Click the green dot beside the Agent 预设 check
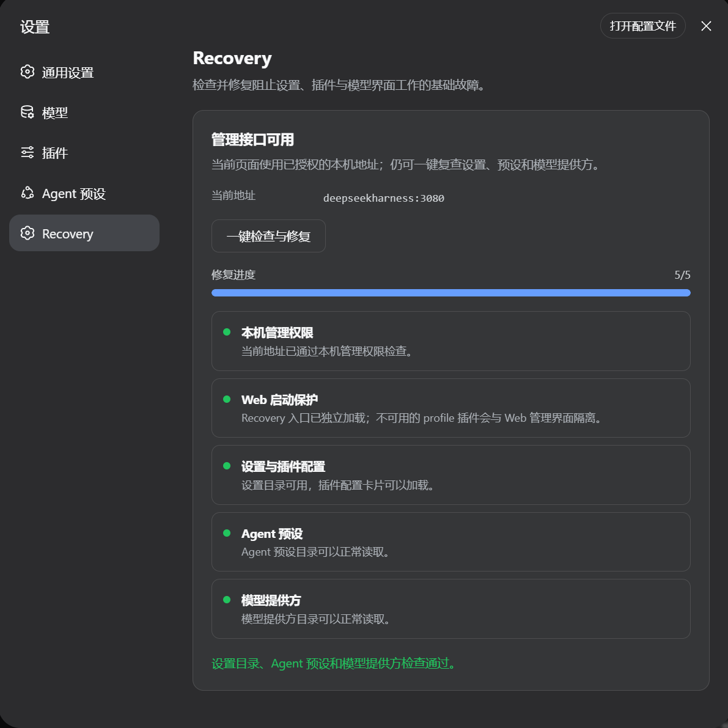 click(227, 533)
